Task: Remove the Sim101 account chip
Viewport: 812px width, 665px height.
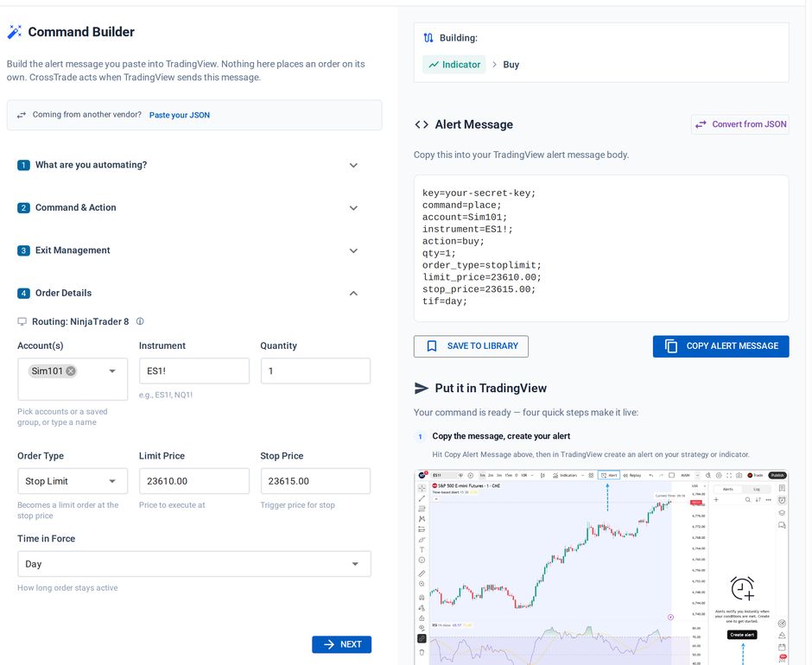Action: coord(71,371)
